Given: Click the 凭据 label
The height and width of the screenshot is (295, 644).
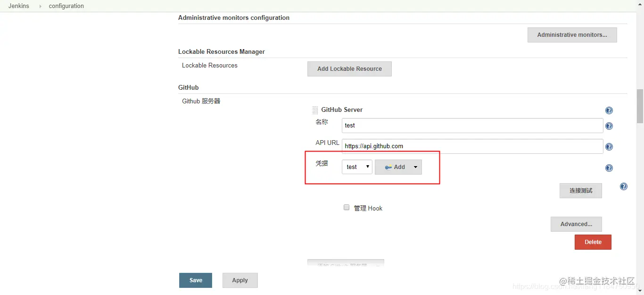Looking at the screenshot, I should [322, 163].
